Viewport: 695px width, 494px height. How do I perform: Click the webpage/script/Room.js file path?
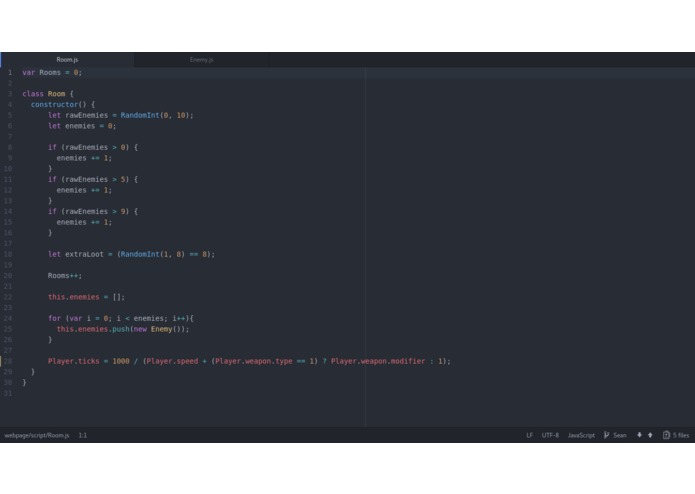37,435
